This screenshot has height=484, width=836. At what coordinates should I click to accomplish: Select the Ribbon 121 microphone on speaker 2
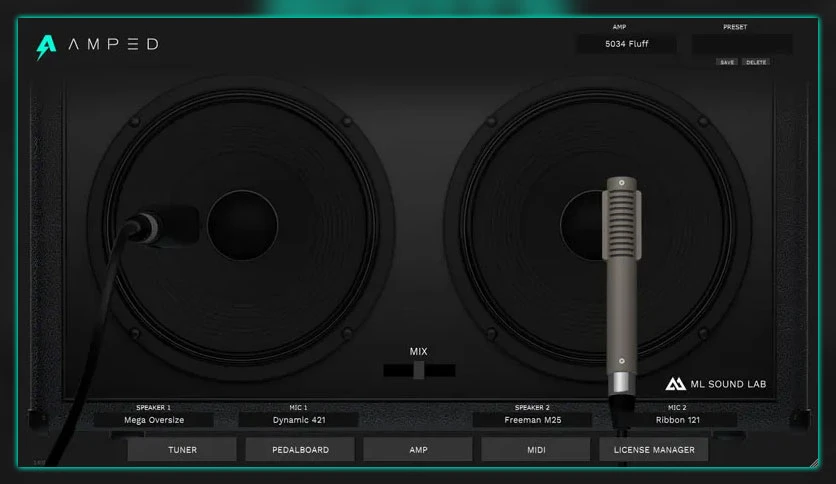click(622, 285)
